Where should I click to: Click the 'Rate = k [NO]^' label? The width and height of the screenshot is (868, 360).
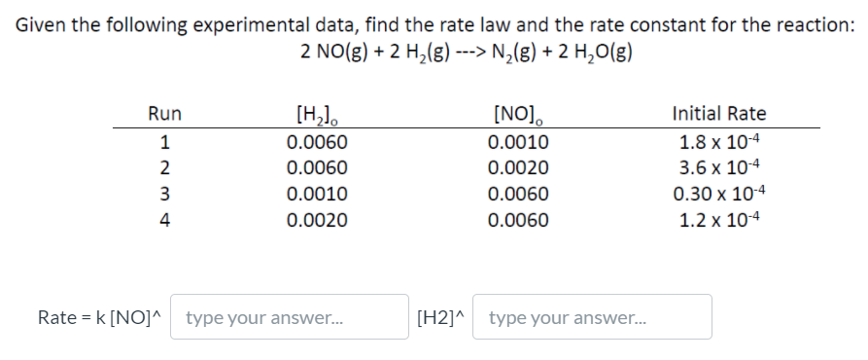pyautogui.click(x=101, y=317)
